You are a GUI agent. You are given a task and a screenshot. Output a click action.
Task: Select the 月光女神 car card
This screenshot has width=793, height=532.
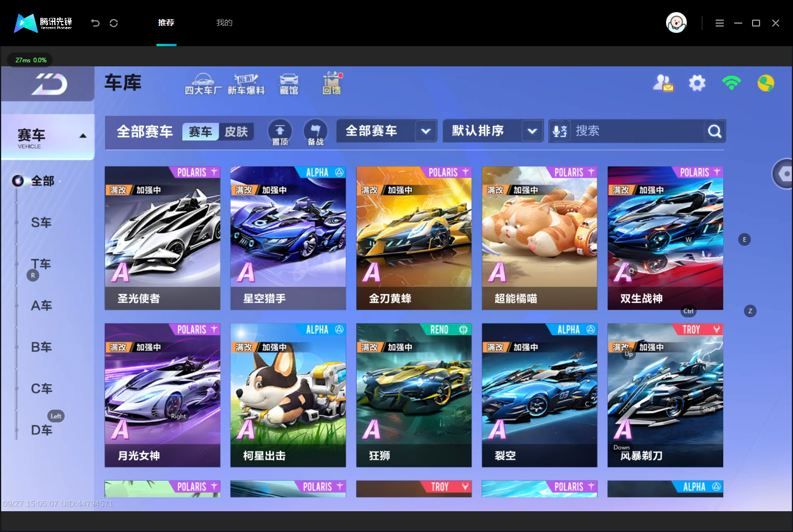coord(163,395)
